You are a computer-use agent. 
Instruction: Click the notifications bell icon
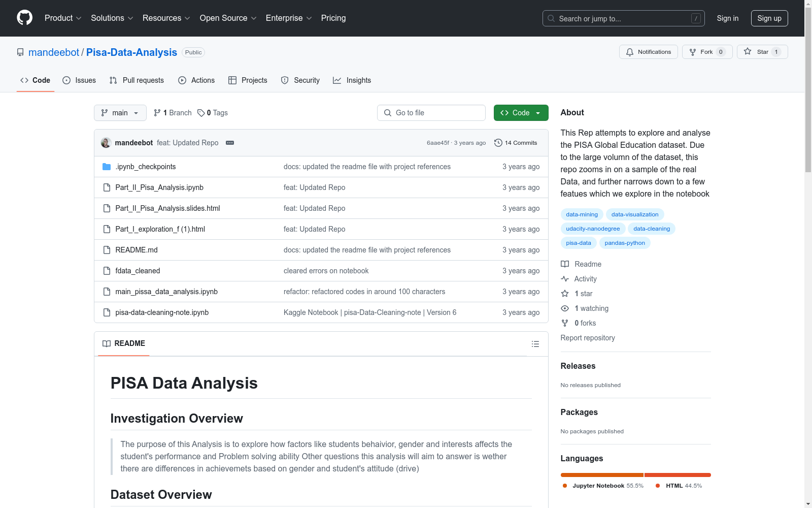coord(630,52)
